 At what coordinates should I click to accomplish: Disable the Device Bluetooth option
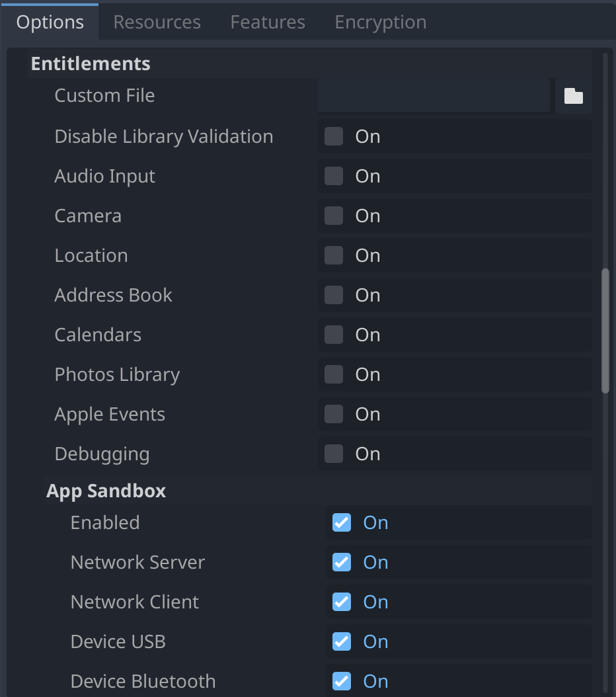[342, 681]
